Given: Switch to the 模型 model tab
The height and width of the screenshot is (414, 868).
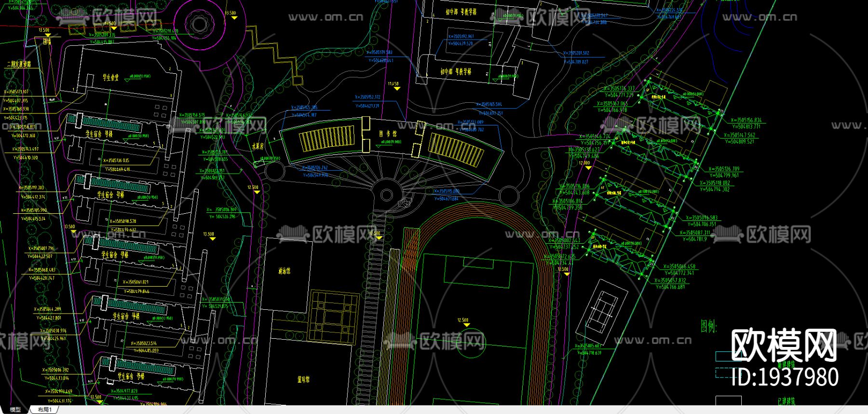Looking at the screenshot, I should coord(15,410).
